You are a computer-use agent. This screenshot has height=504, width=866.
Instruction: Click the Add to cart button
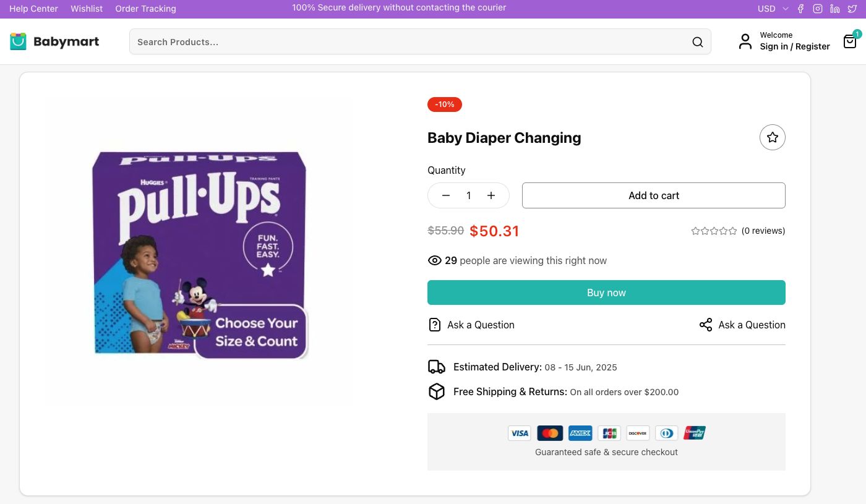click(x=653, y=195)
